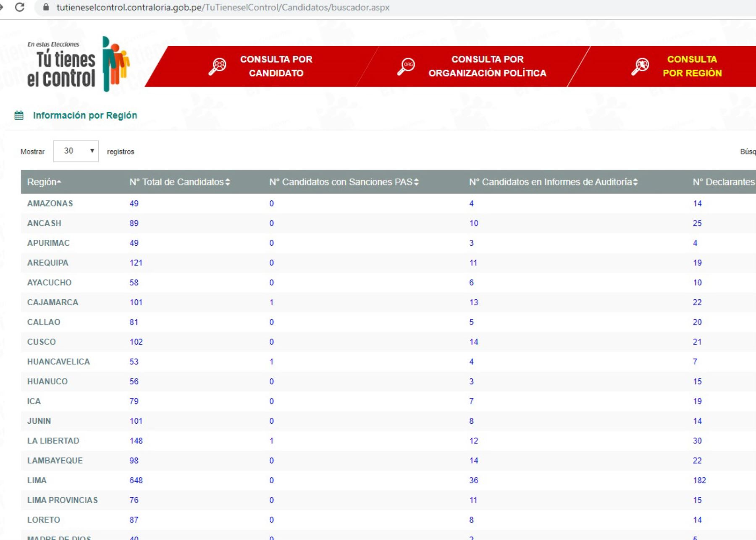
Task: Click the calendar icon next to Información por Región
Action: point(19,115)
